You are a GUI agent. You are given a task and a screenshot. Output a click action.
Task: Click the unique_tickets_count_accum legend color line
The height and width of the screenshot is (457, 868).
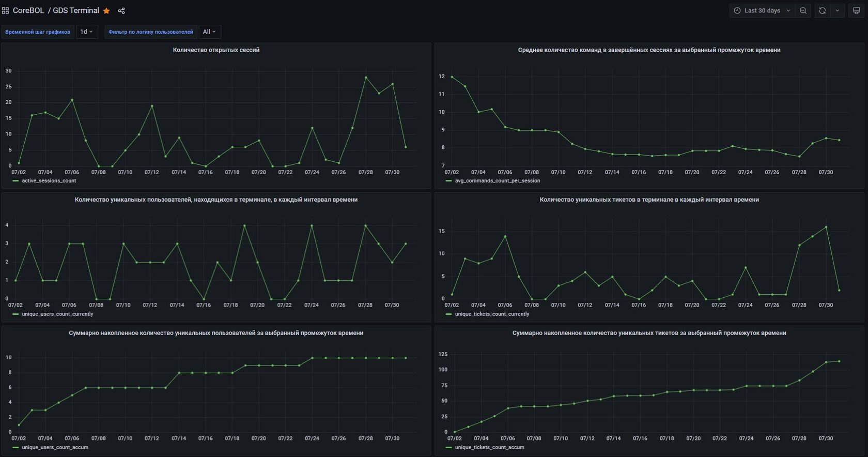pyautogui.click(x=448, y=448)
